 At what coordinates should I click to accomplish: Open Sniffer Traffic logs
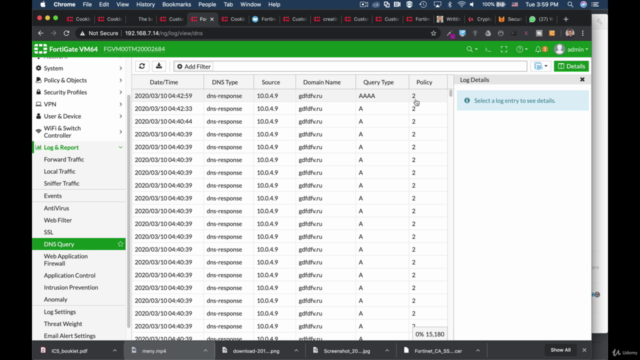pos(62,184)
